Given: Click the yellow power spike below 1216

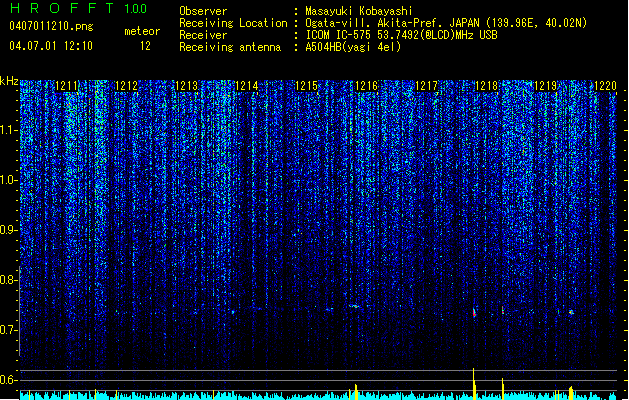Looking at the screenshot, I should click(356, 392).
